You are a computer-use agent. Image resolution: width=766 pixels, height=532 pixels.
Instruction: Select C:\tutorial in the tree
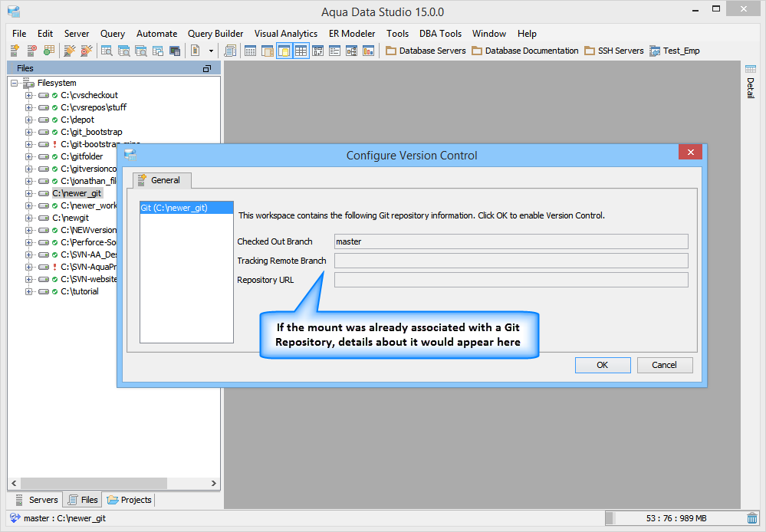tap(79, 291)
